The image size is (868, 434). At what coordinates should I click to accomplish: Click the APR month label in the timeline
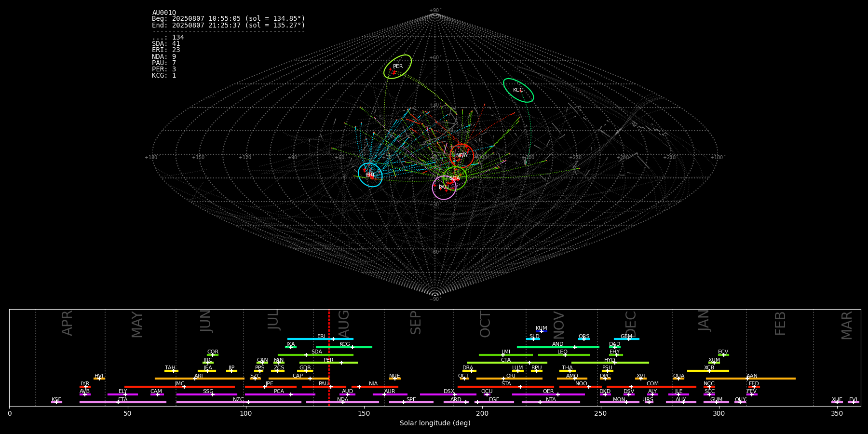67,323
